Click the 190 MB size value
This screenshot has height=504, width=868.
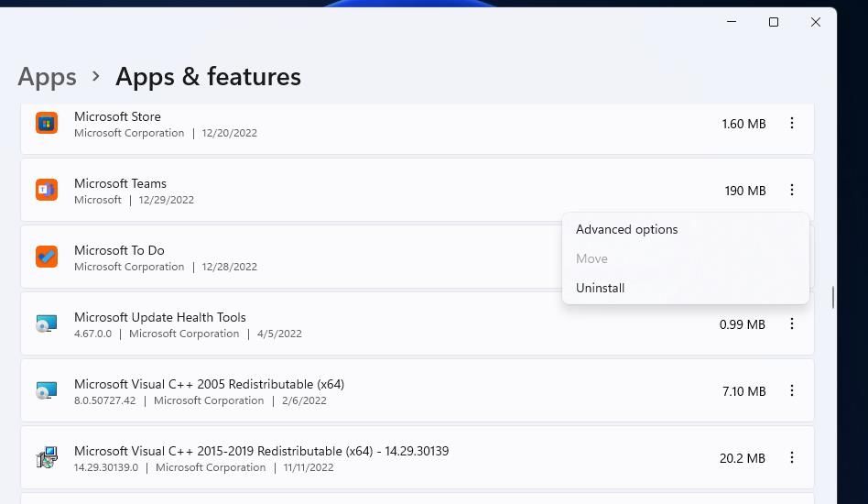745,191
